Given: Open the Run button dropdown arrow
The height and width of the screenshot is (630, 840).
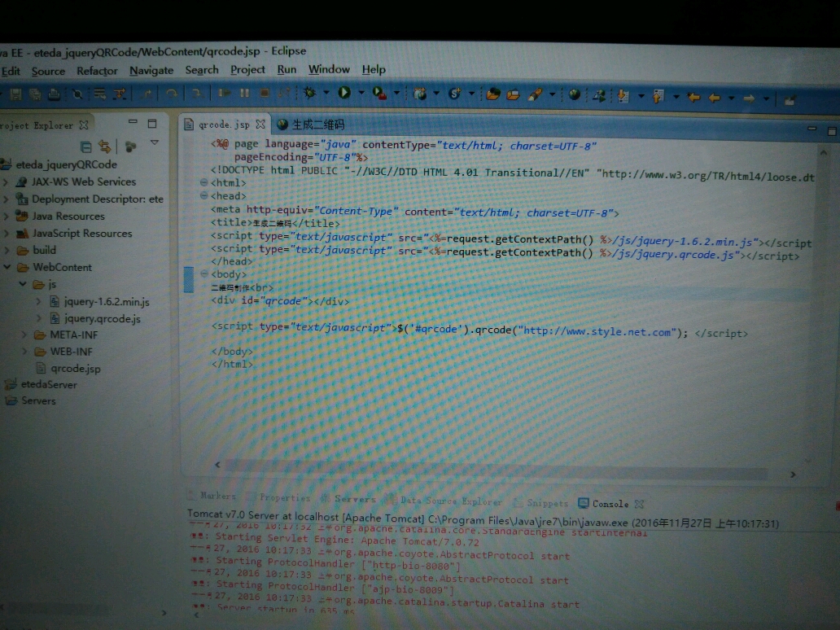Looking at the screenshot, I should (361, 93).
